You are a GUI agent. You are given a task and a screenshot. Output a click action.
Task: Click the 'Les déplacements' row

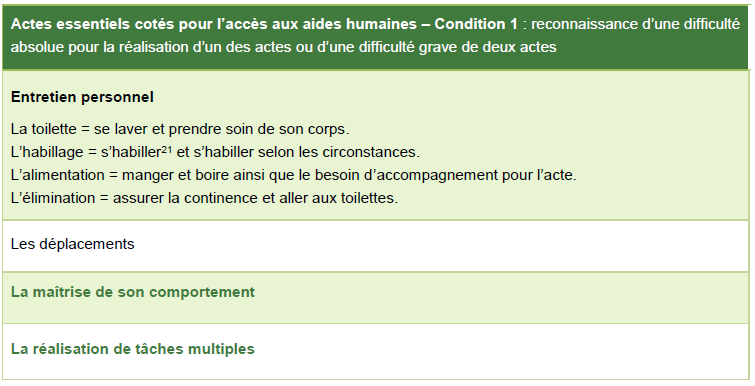coord(376,246)
